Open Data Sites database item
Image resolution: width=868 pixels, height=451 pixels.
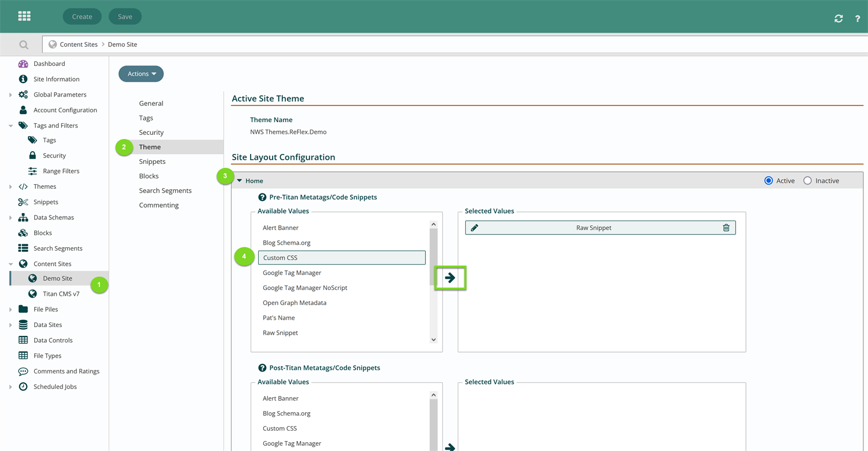47,325
